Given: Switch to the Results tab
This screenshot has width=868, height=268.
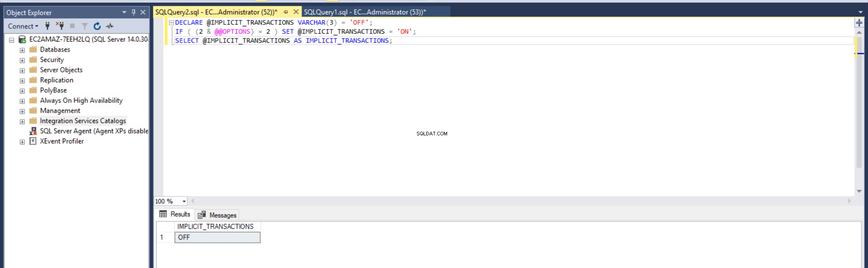Looking at the screenshot, I should (x=175, y=214).
